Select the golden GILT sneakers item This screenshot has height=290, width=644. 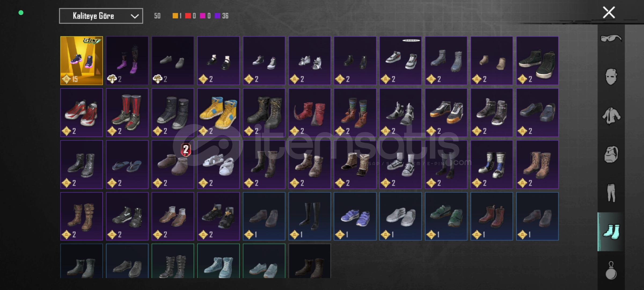(82, 61)
